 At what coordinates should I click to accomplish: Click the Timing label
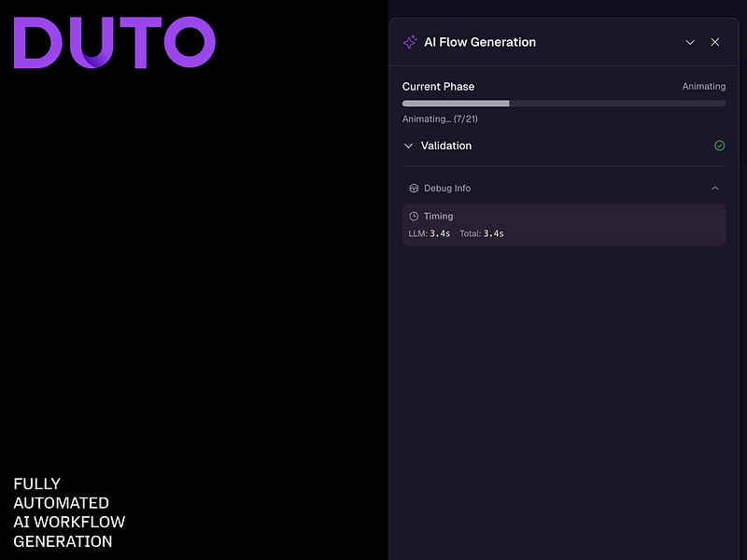(x=438, y=217)
